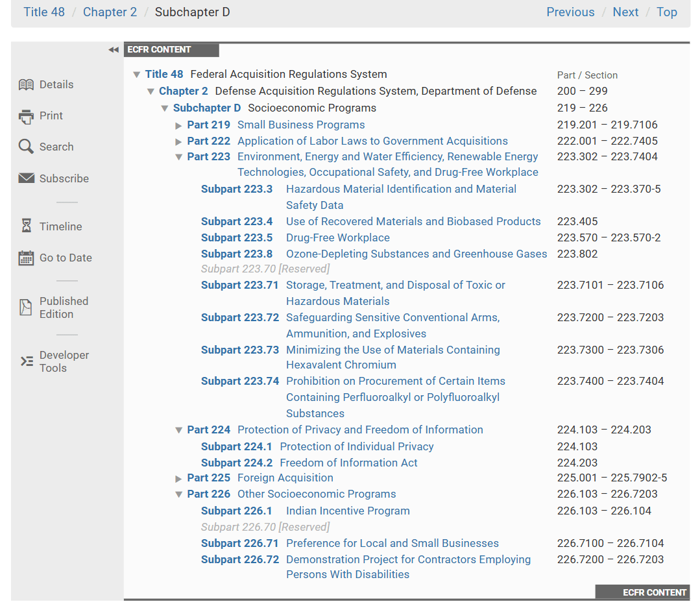Open Subpart 223.71 link

(239, 285)
